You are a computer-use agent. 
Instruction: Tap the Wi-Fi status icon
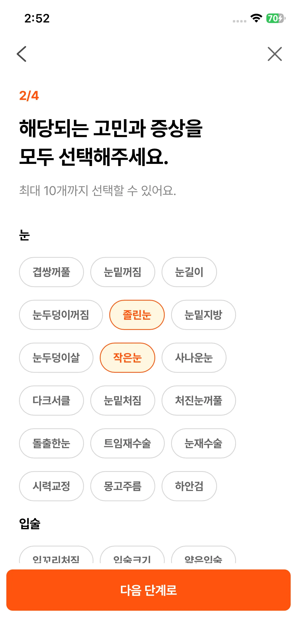tap(256, 18)
